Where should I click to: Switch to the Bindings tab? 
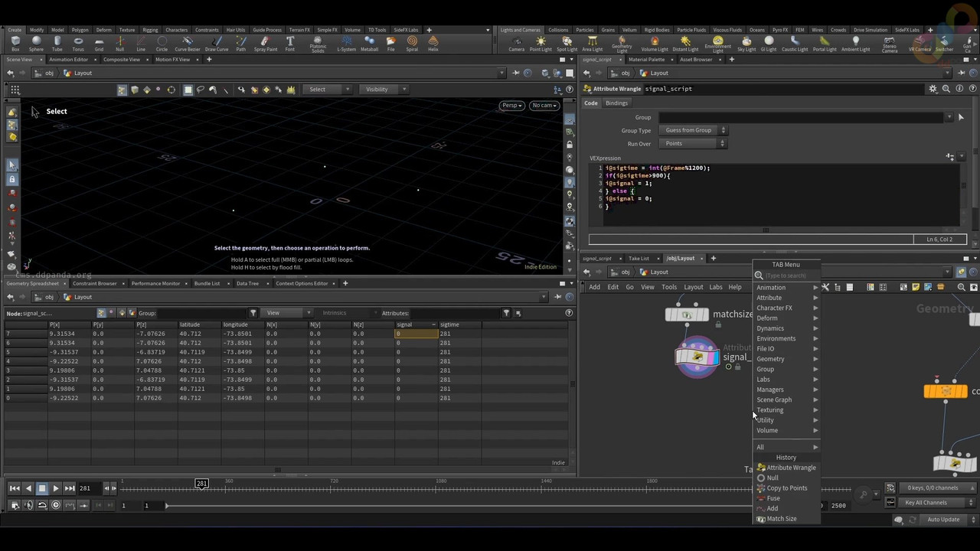point(616,103)
